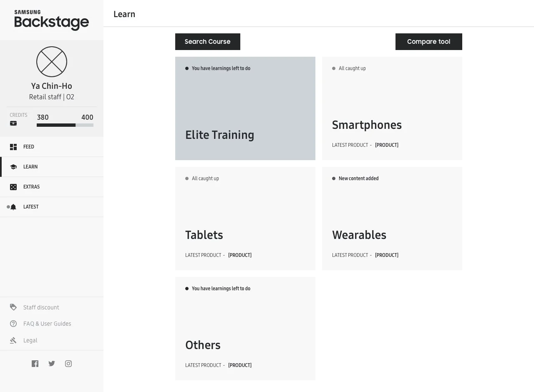Click the credits treasure chest icon

pyautogui.click(x=13, y=123)
